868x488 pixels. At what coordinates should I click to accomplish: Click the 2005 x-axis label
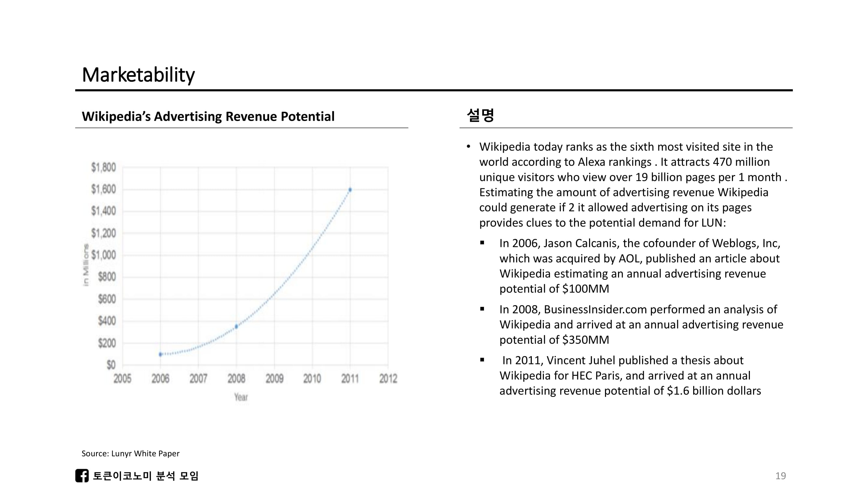(122, 379)
